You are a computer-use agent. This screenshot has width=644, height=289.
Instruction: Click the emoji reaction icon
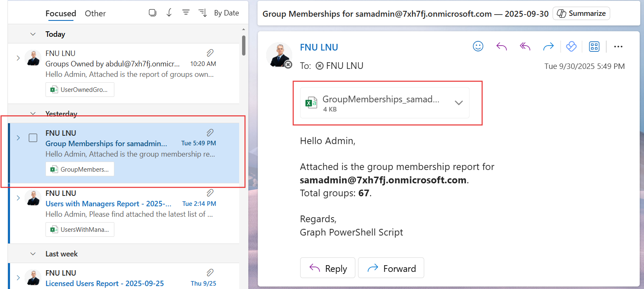pos(478,46)
